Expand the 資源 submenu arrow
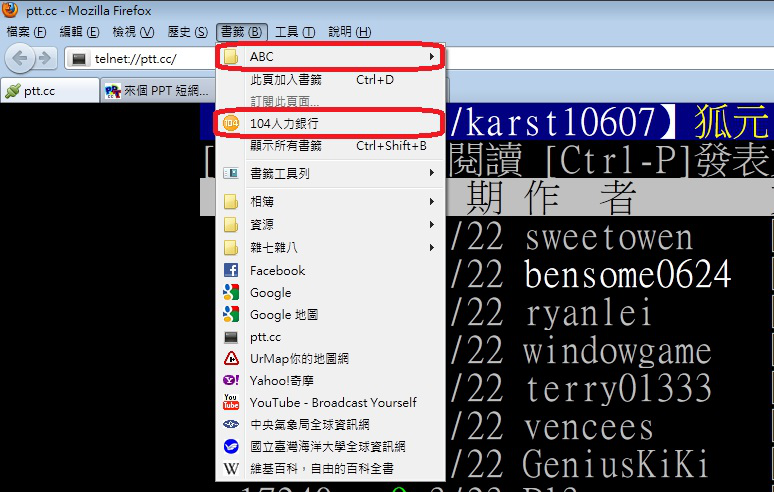 click(432, 225)
